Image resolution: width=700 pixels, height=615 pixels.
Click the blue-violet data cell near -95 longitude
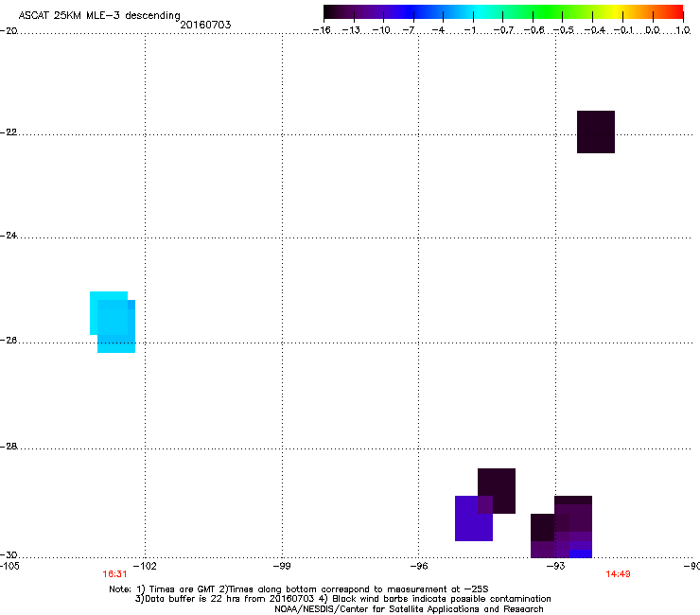pyautogui.click(x=474, y=518)
